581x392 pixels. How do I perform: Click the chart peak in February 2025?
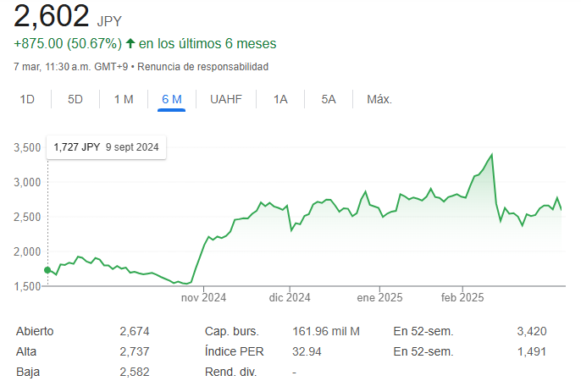(492, 154)
